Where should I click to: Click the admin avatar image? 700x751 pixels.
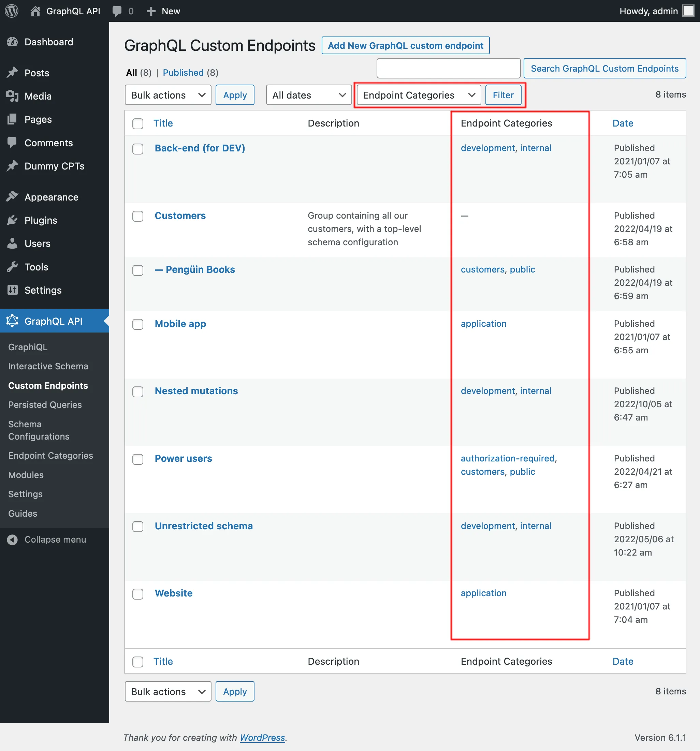click(688, 11)
